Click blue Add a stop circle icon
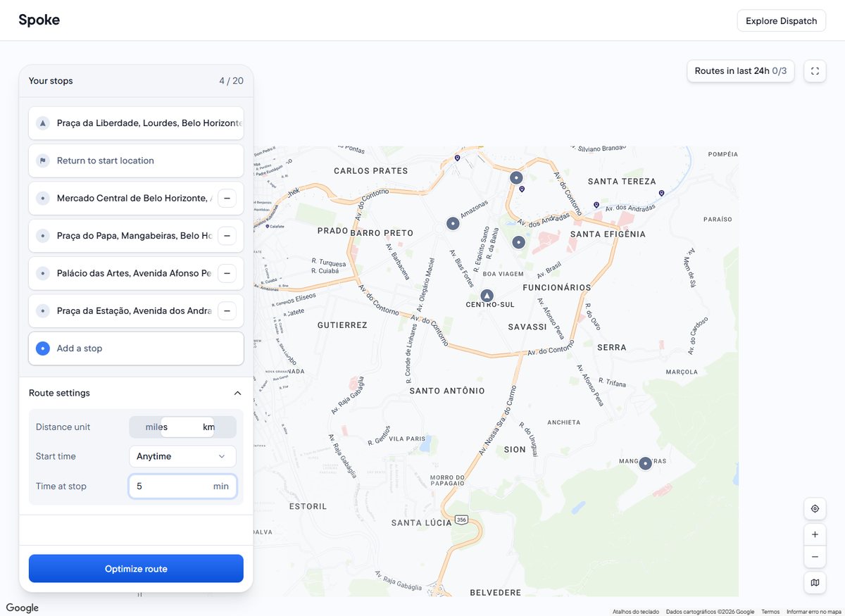 coord(43,348)
